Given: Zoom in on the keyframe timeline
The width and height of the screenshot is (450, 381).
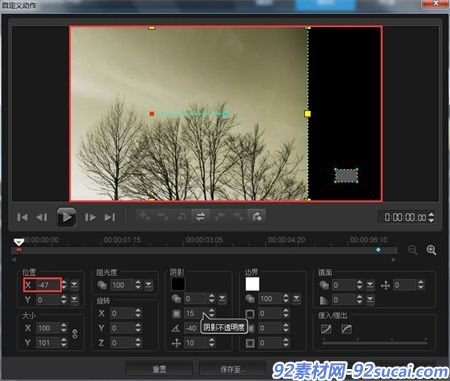Looking at the screenshot, I should click(x=431, y=250).
